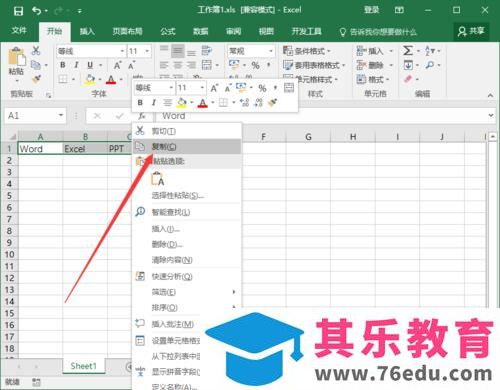Screen dimensions: 500x390
Task: Switch to the Sheet1 sheet tab
Action: pyautogui.click(x=83, y=366)
